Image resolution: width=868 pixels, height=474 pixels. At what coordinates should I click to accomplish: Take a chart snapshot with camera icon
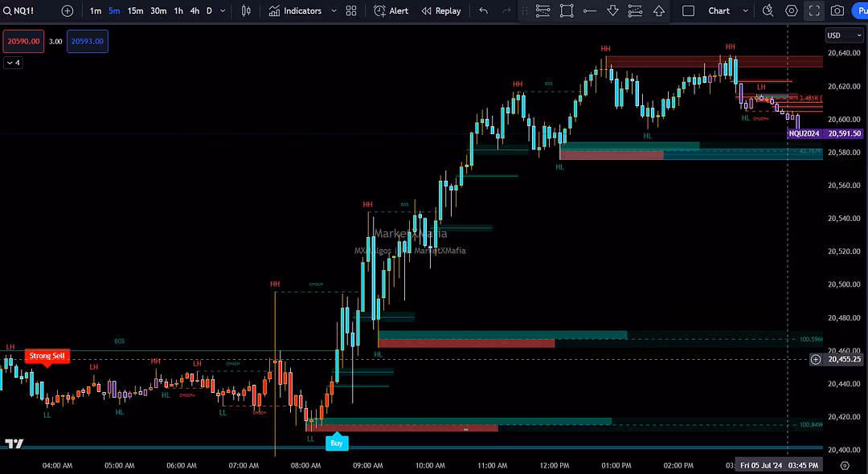[837, 11]
